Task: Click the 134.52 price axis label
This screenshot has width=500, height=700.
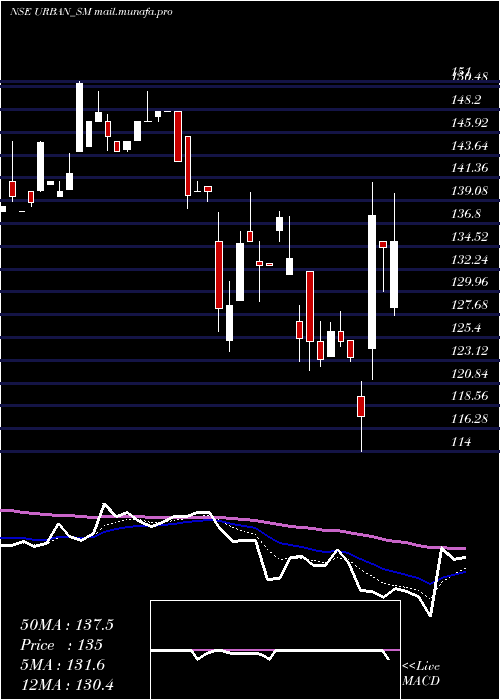Action: click(x=470, y=237)
